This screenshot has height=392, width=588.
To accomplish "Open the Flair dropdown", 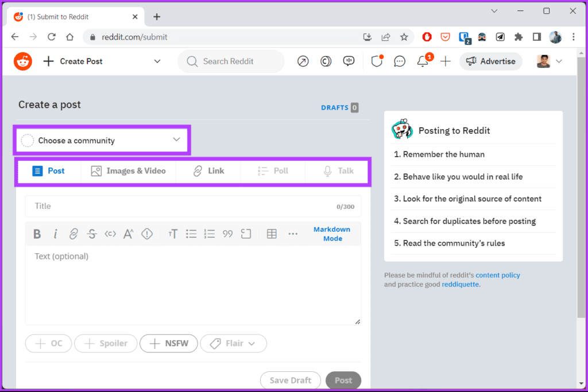I will pos(233,343).
